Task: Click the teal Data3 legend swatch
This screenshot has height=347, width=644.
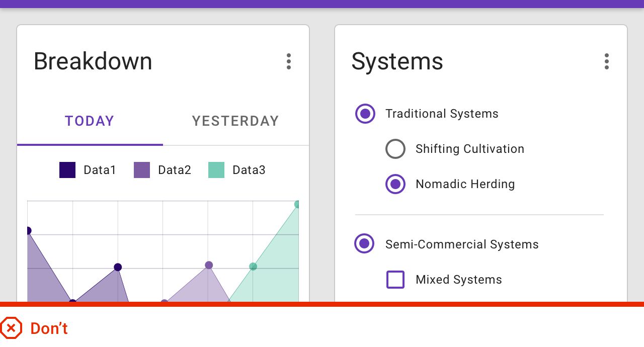Action: [x=216, y=170]
